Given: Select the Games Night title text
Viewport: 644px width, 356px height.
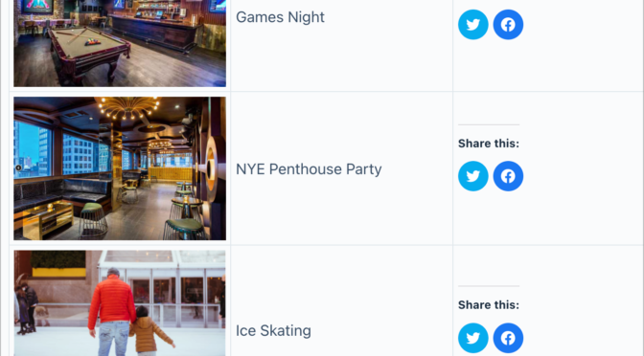Looking at the screenshot, I should pos(280,17).
